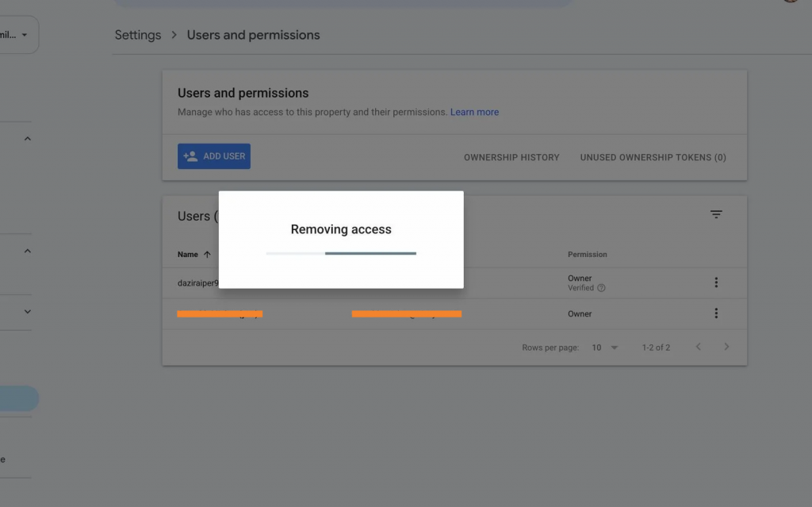
Task: Click the Users and permissions breadcrumb title
Action: click(253, 35)
